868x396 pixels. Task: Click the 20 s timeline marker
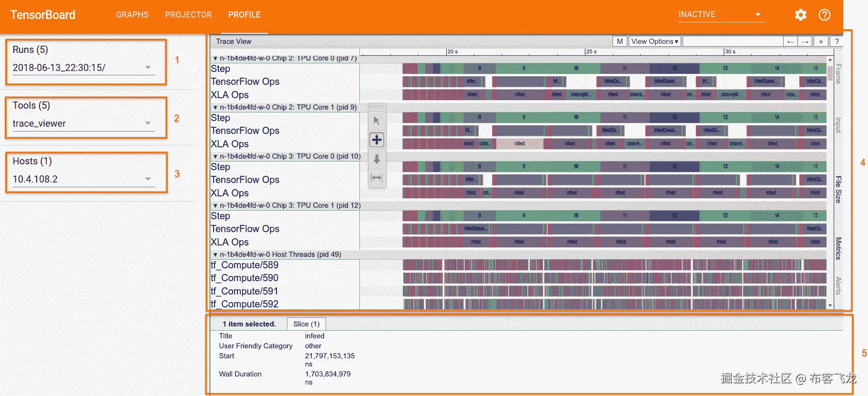[452, 51]
